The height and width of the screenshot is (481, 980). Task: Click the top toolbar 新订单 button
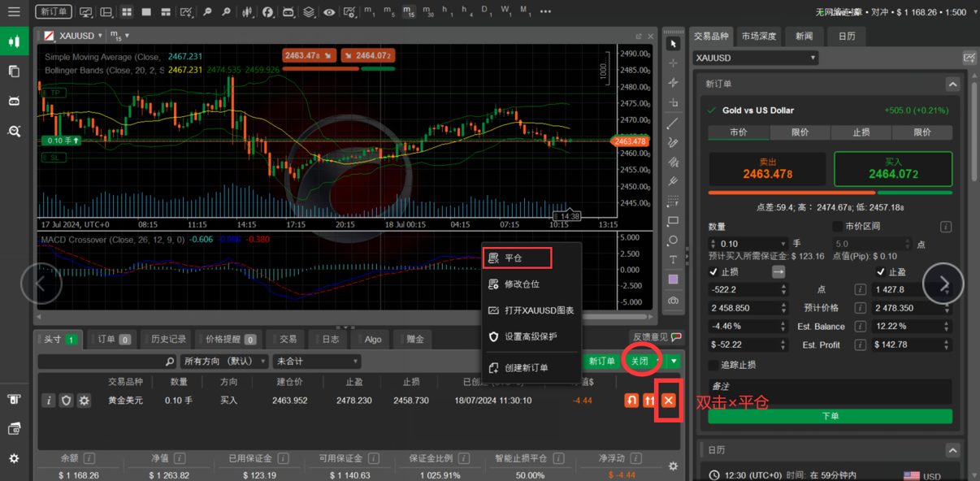[x=54, y=12]
